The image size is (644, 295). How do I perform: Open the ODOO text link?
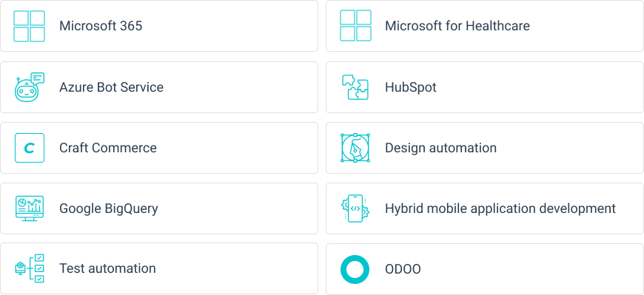click(403, 269)
